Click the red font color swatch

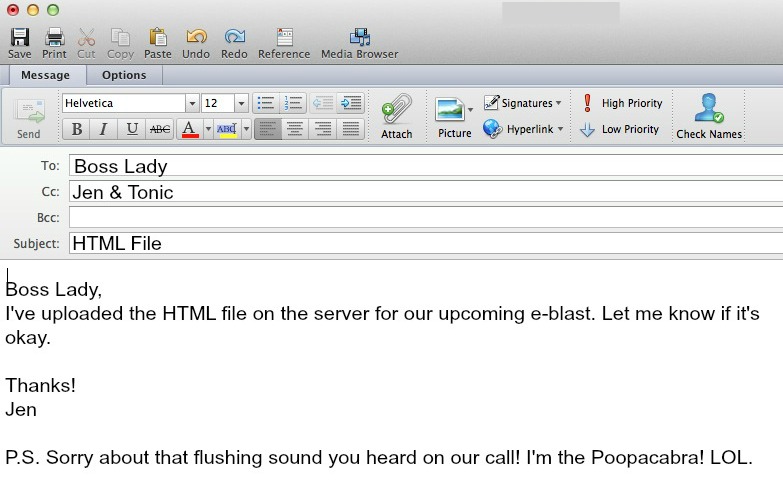point(188,129)
